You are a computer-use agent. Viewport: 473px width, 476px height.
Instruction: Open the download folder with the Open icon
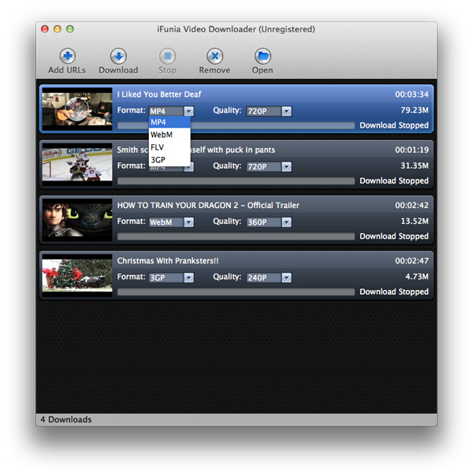[x=263, y=56]
